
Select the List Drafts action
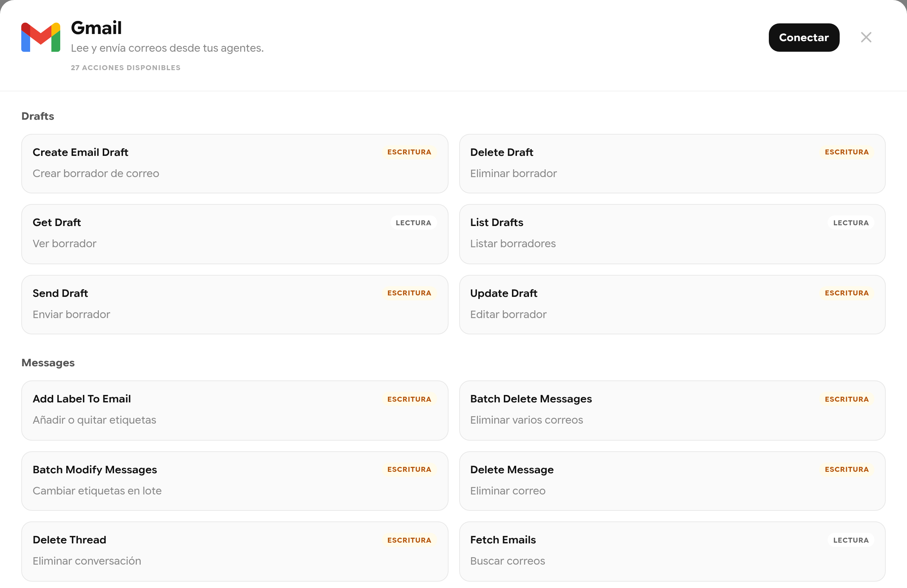[672, 234]
